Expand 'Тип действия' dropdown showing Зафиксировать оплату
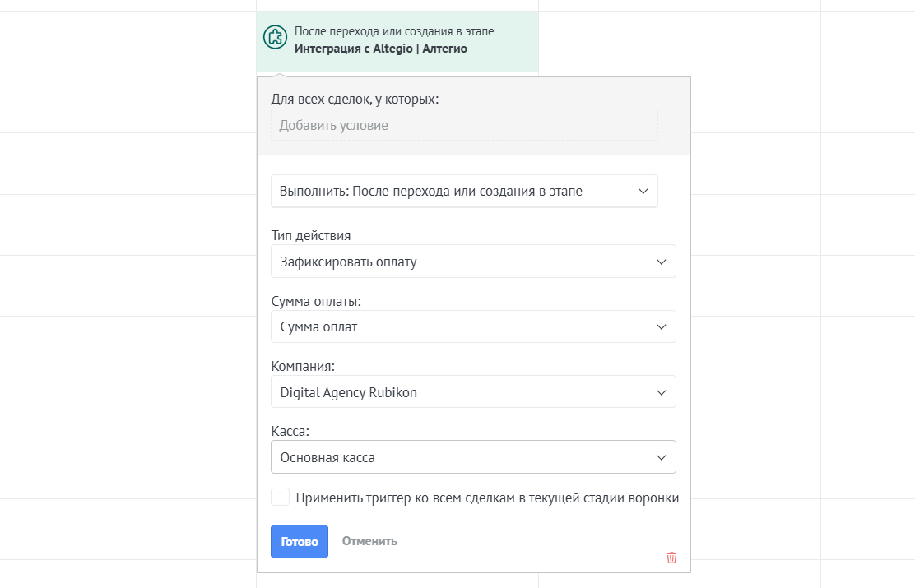This screenshot has height=588, width=915. pos(473,262)
